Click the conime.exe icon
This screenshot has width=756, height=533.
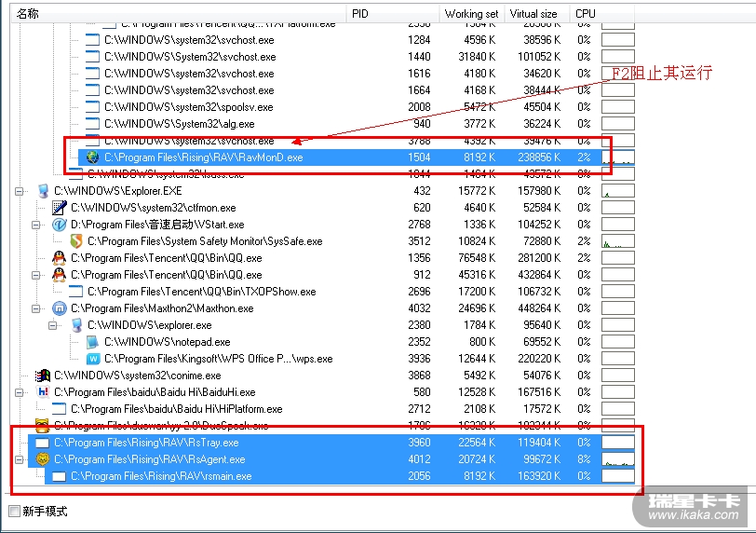pos(43,376)
